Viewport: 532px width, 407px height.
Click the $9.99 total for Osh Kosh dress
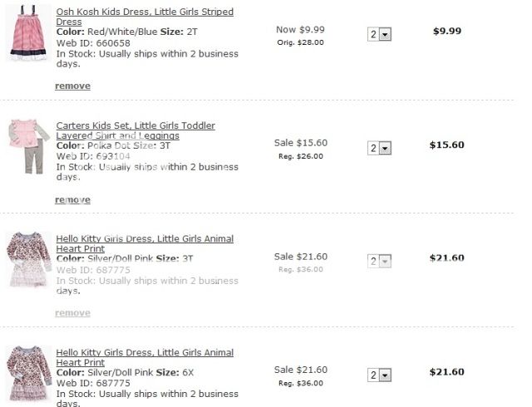point(447,31)
